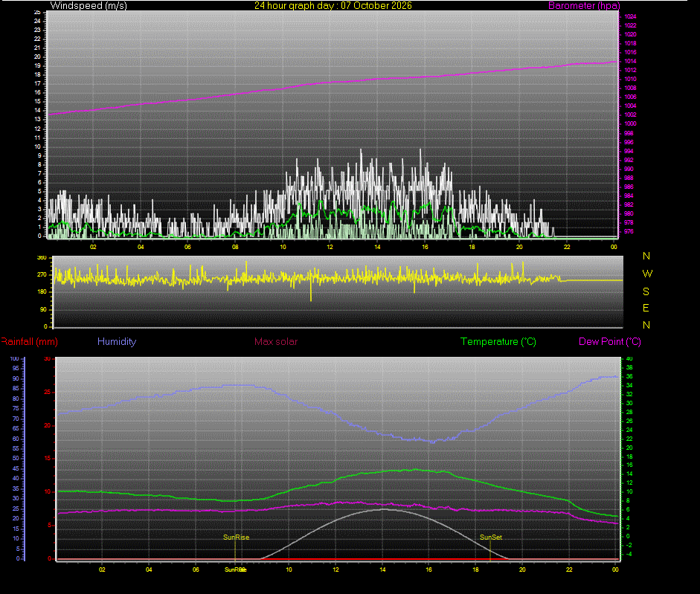Select the "S" wind direction compass label
Image resolution: width=700 pixels, height=594 pixels.
point(646,291)
